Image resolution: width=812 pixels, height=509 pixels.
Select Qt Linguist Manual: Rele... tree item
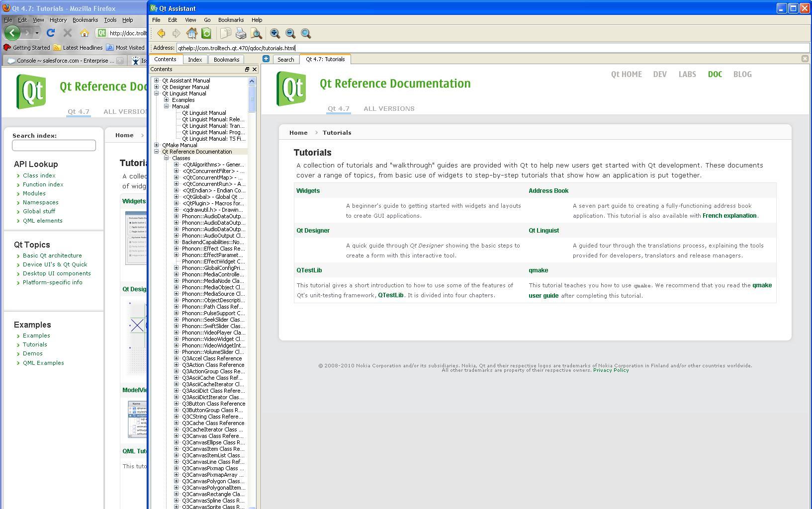tap(213, 119)
